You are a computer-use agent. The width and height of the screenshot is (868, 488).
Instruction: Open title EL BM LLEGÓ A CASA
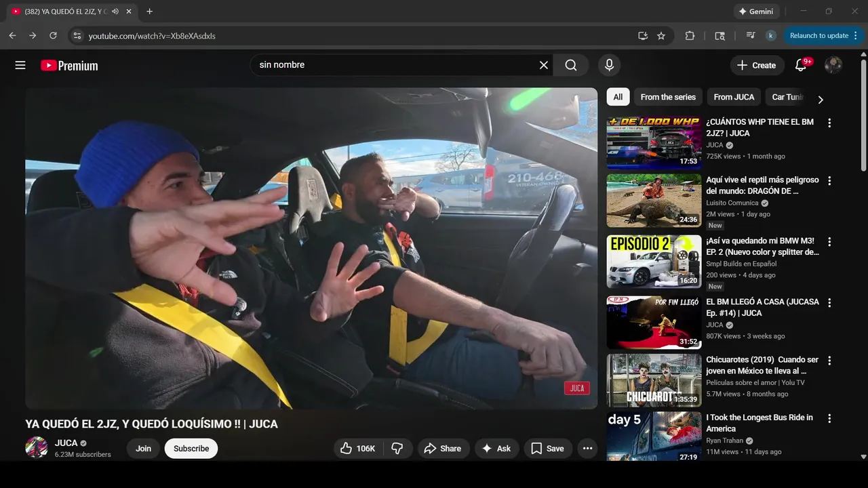tap(762, 307)
